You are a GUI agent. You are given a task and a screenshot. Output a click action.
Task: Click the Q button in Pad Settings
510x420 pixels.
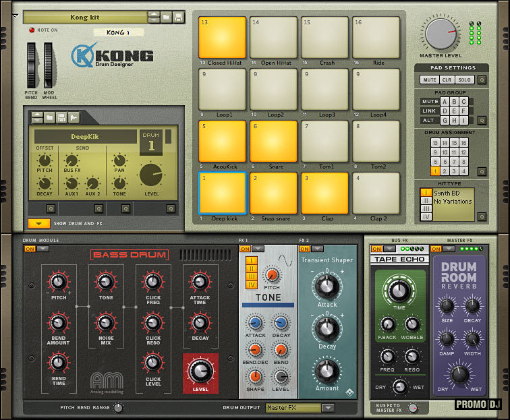(482, 80)
